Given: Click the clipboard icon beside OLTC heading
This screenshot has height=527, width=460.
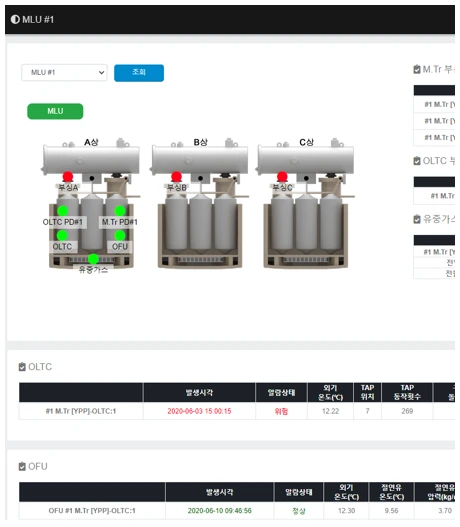Looking at the screenshot, I should click(x=22, y=367).
